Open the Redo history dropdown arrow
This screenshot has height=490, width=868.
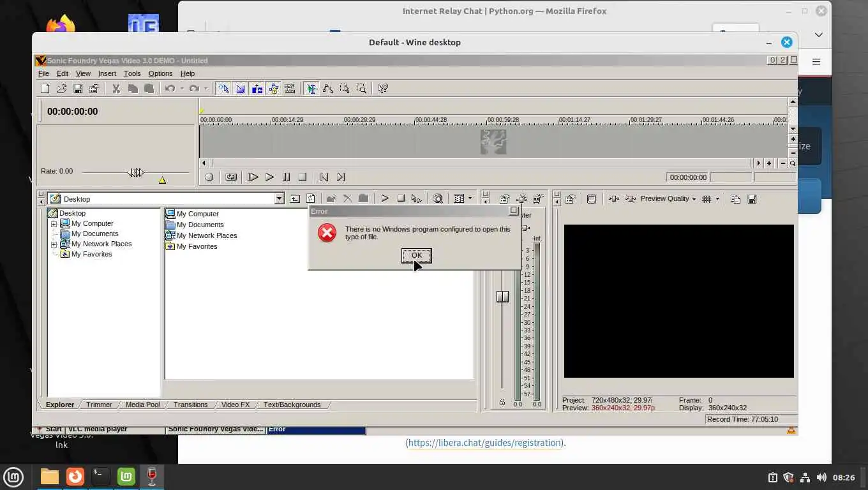coord(206,89)
